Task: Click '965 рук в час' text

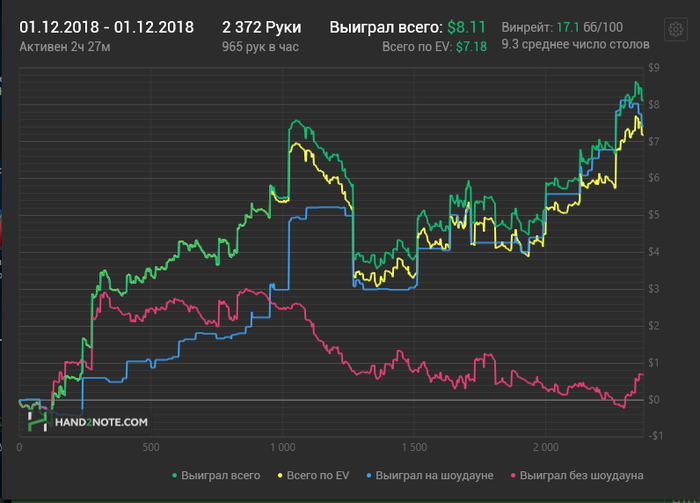Action: coord(260,46)
